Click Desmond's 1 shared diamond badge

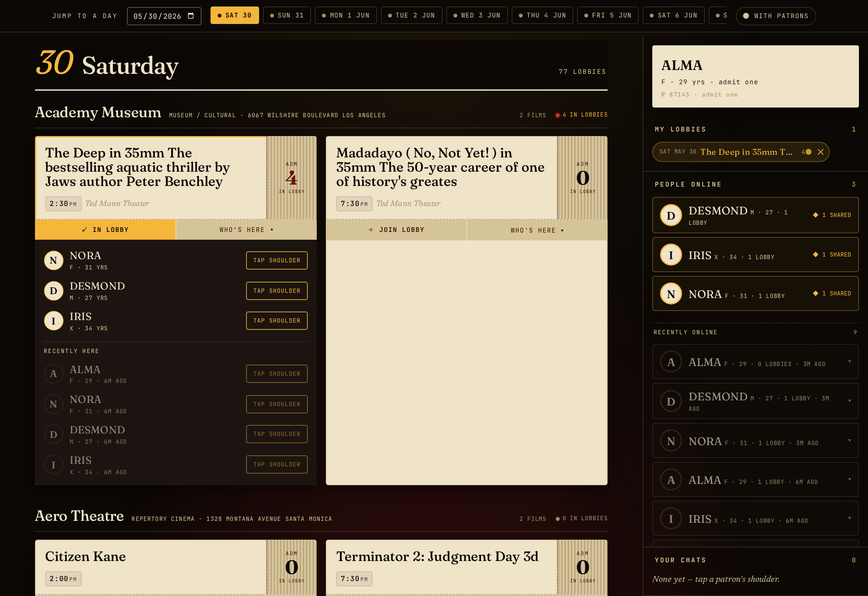(x=832, y=215)
